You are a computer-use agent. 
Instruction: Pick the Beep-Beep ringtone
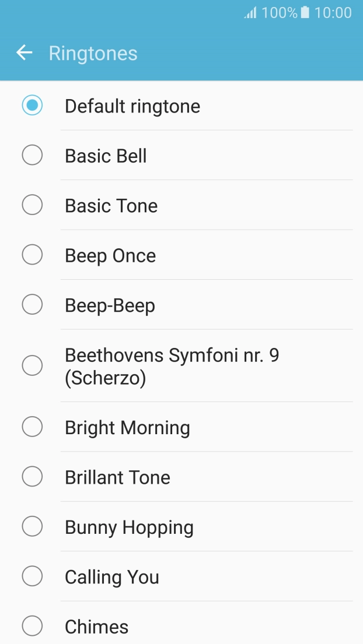tap(32, 304)
